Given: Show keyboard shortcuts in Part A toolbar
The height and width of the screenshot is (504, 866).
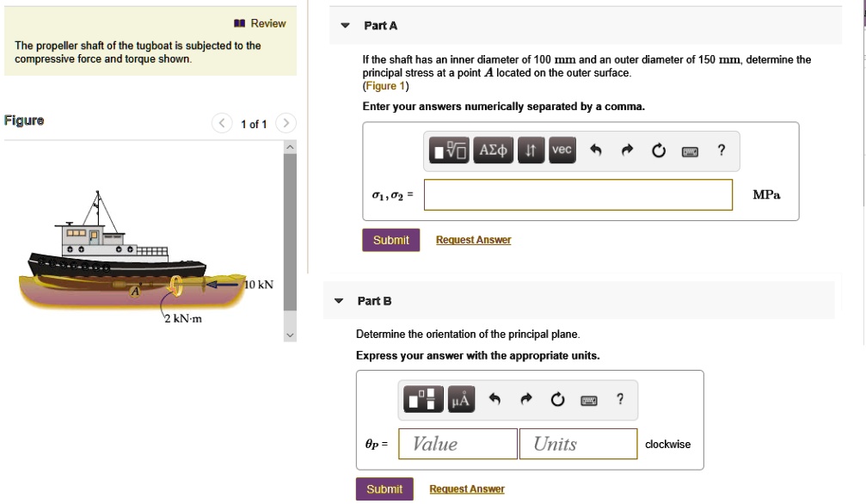Looking at the screenshot, I should pyautogui.click(x=690, y=151).
